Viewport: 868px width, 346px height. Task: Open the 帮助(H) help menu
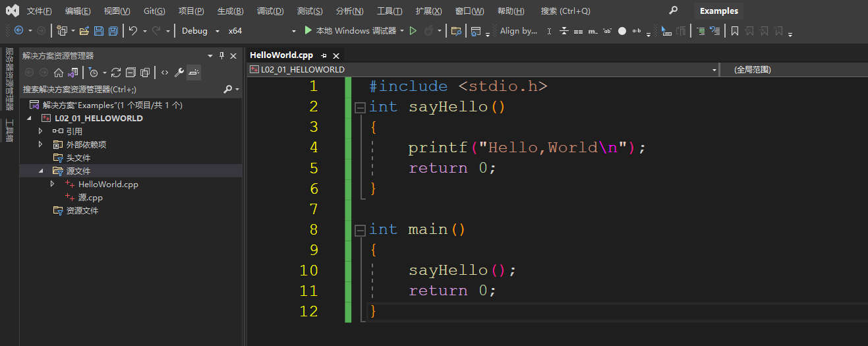[511, 11]
